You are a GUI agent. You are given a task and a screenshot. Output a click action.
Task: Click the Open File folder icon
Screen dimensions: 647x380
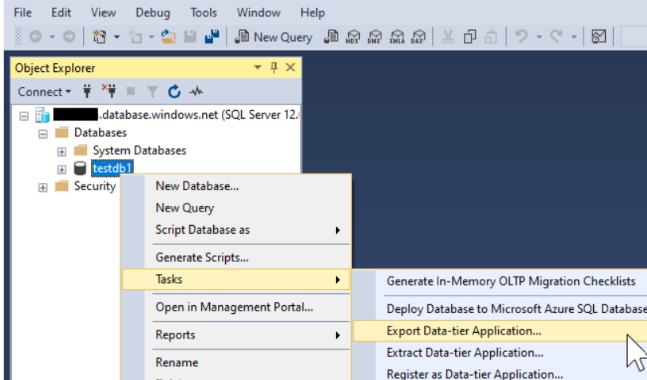168,37
